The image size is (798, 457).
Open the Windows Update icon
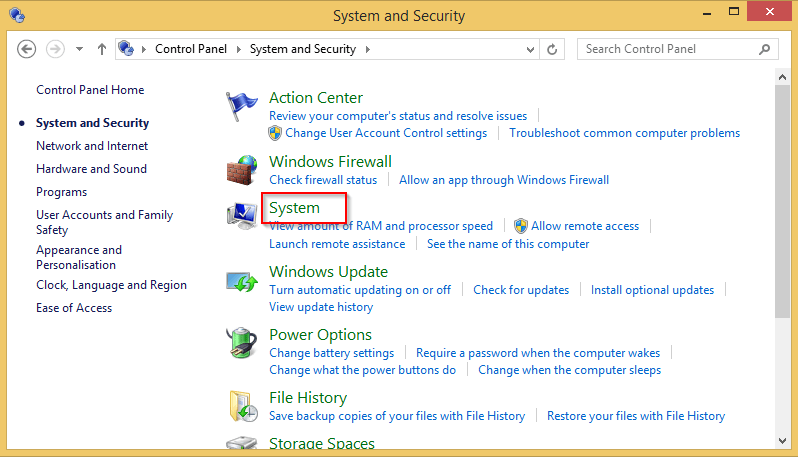[241, 280]
